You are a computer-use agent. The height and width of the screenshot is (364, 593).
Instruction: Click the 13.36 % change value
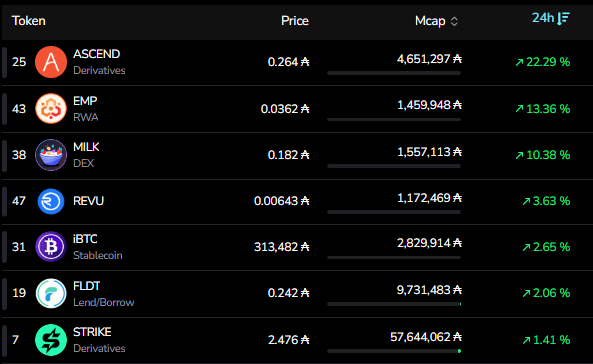pyautogui.click(x=543, y=109)
